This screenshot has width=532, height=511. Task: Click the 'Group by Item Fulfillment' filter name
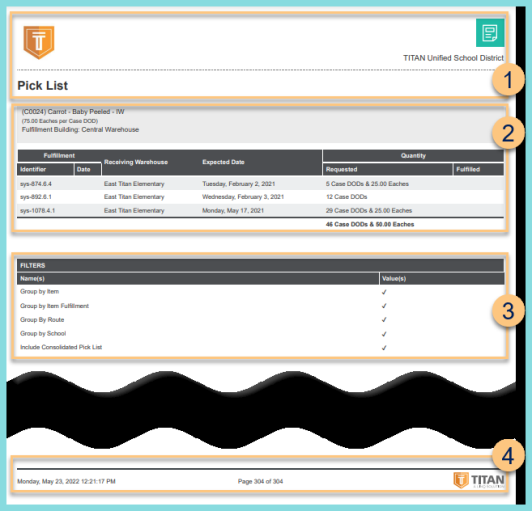55,306
